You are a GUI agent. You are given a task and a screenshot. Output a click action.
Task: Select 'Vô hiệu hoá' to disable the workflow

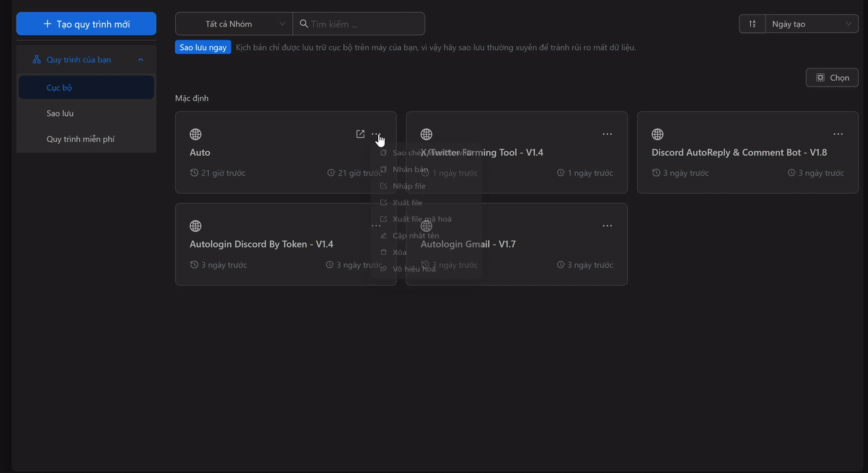click(412, 268)
